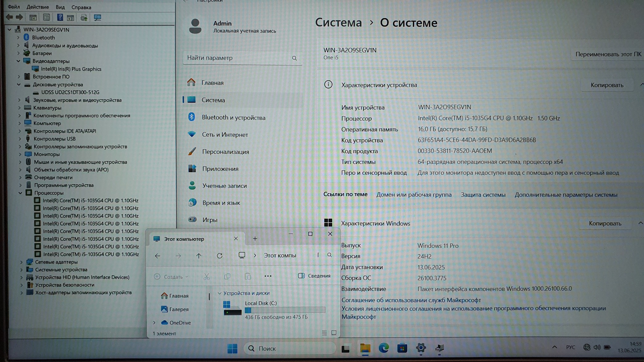Open Microsoft Store from the taskbar

pyautogui.click(x=402, y=348)
